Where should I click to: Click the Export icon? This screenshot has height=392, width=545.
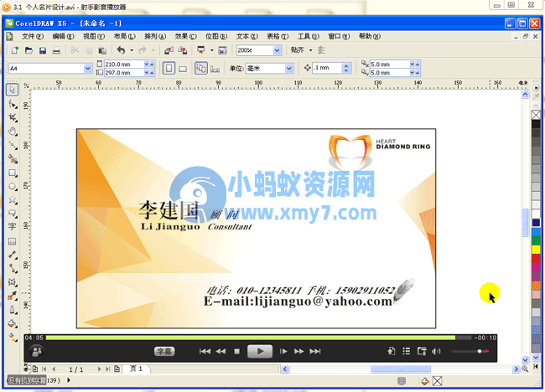(x=183, y=50)
